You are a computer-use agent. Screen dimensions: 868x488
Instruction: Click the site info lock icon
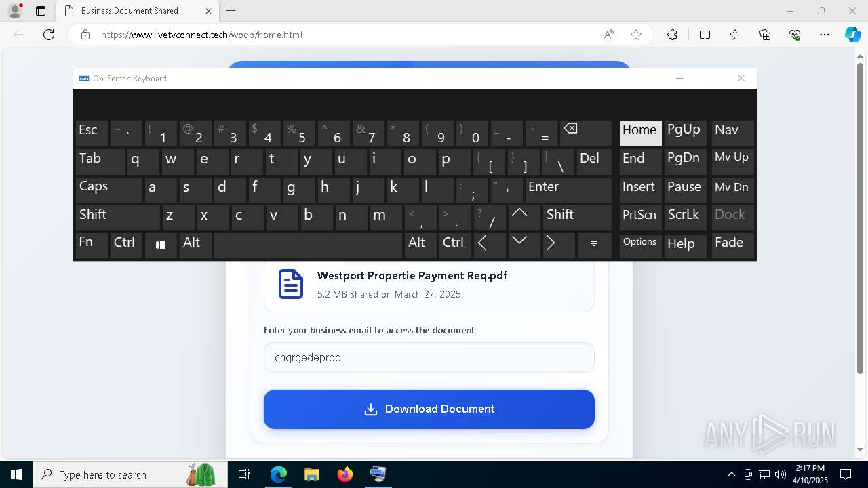[85, 35]
